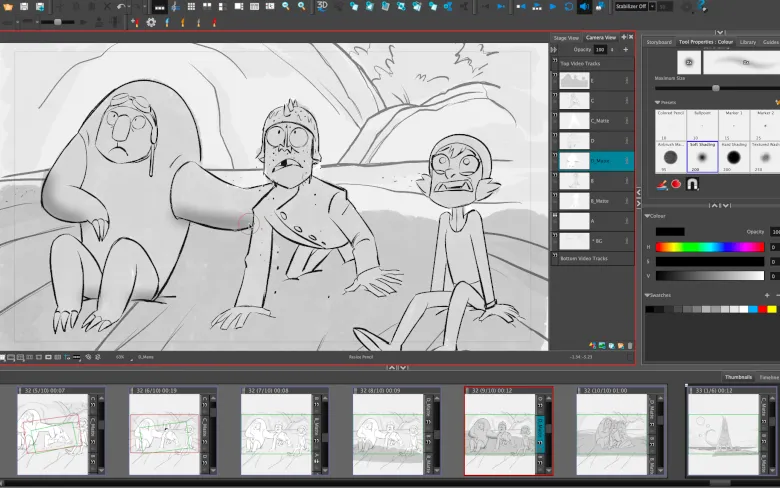Click the Zoom Out magnifier icon
Screen dimensions: 780x488
pyautogui.click(x=286, y=6)
